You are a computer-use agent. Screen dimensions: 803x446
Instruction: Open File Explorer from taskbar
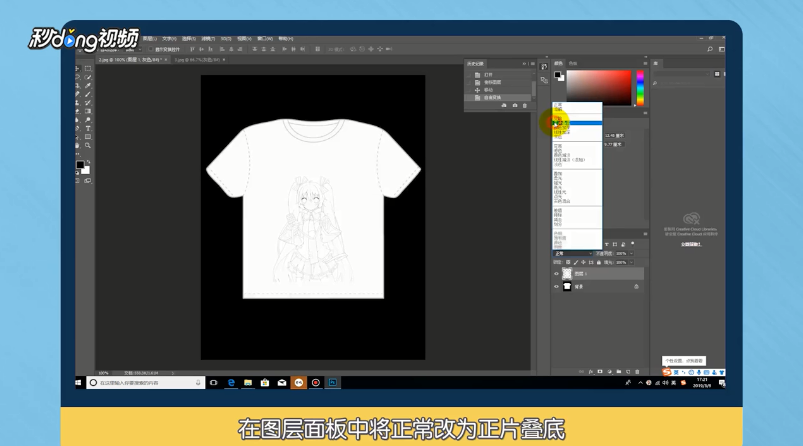click(248, 383)
